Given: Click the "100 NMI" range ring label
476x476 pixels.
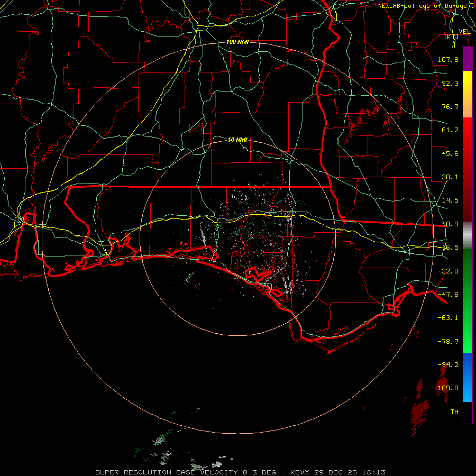Looking at the screenshot, I should point(237,42).
